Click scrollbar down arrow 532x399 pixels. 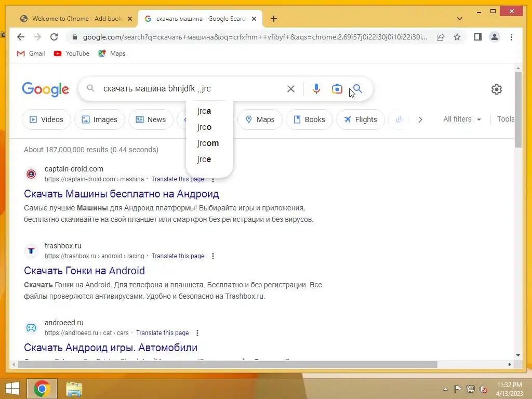click(518, 355)
